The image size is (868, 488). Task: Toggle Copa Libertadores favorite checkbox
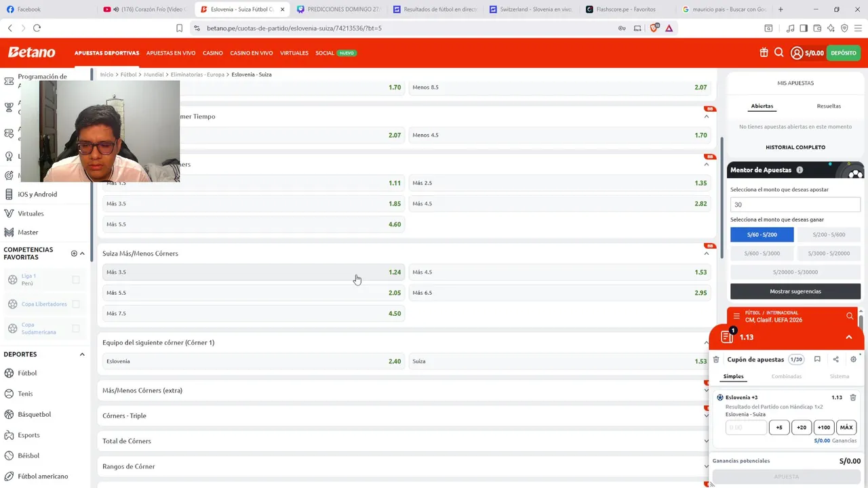click(x=76, y=304)
